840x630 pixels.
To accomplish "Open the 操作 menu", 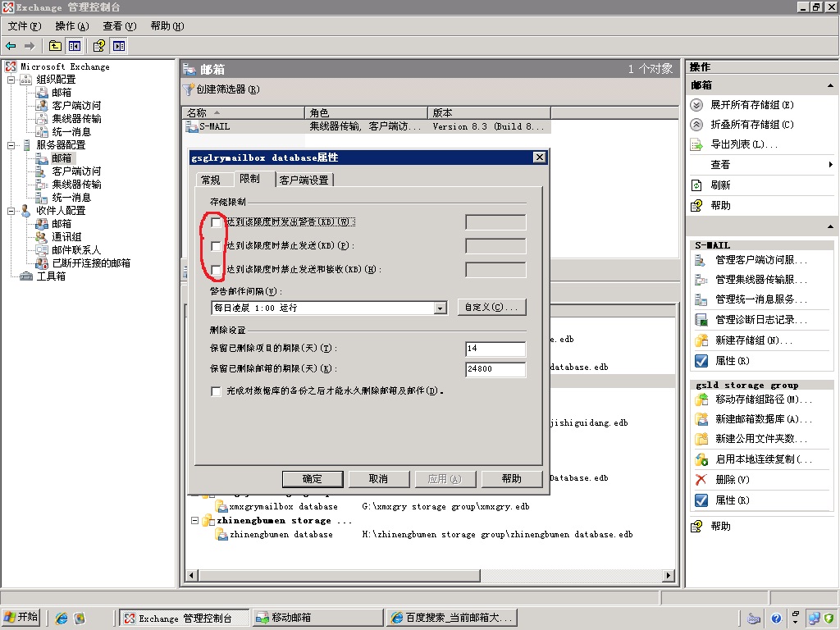I will click(72, 26).
